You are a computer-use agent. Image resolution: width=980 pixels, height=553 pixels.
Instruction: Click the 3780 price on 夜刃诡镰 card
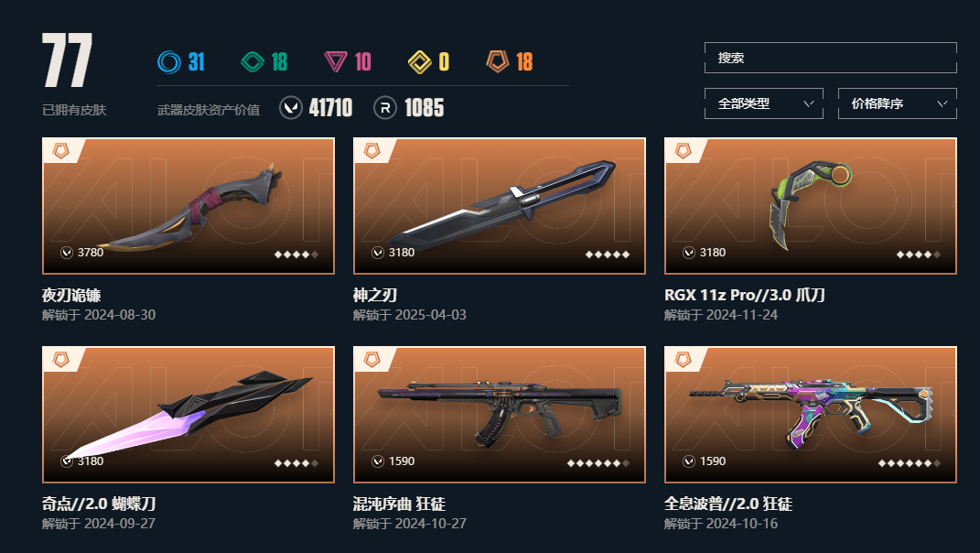pos(90,253)
